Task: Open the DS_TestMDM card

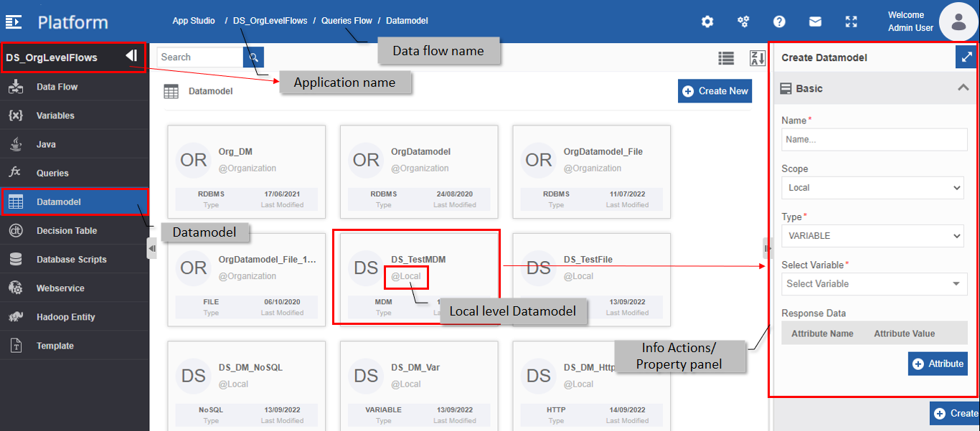Action: pos(419,280)
